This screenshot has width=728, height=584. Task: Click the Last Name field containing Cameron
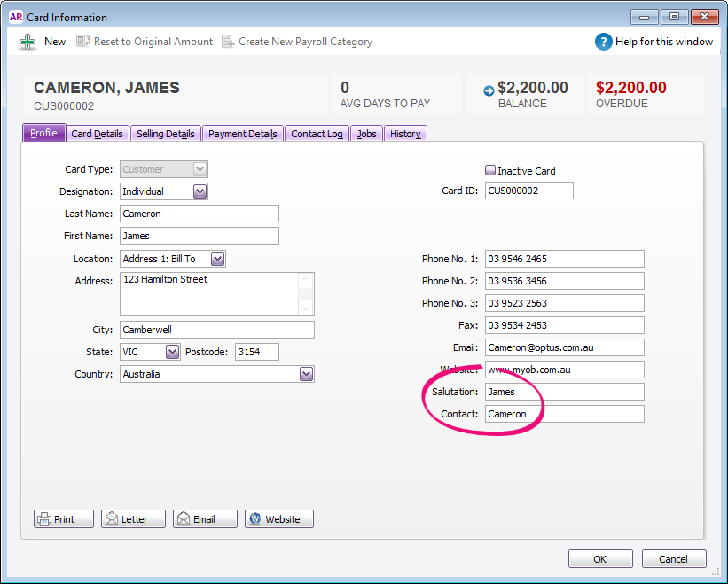pos(200,214)
